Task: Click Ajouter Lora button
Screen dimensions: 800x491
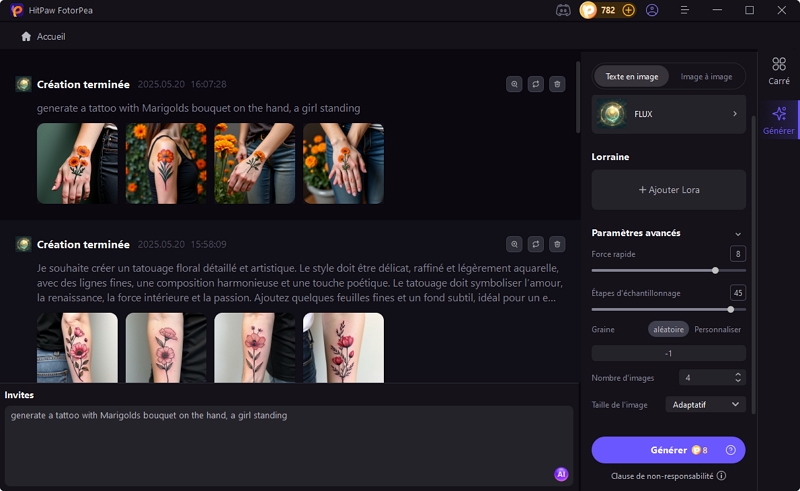Action: coord(668,190)
